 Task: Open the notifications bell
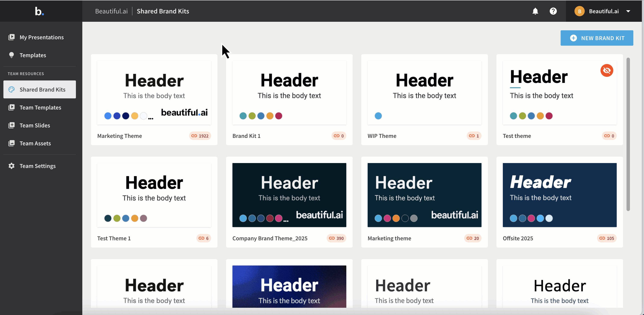point(535,11)
